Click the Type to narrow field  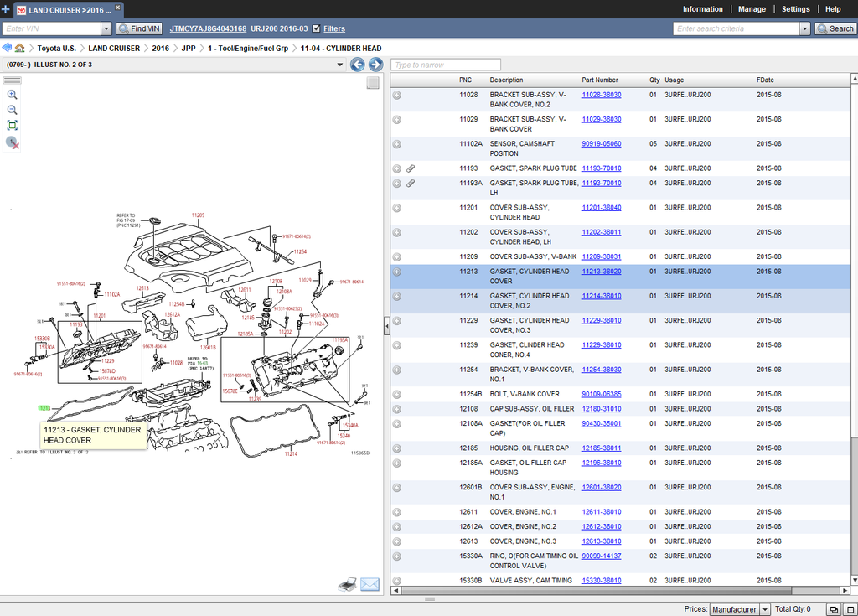[x=446, y=65]
